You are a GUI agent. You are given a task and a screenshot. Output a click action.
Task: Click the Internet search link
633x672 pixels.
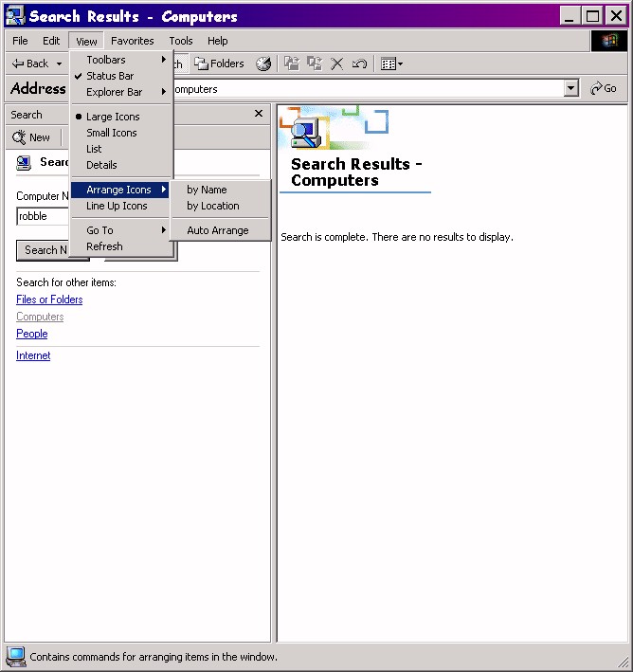pos(33,355)
